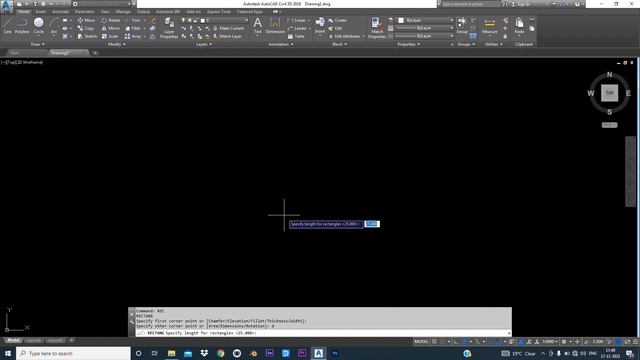Open Chrome from the taskbar
This screenshot has height=360, width=640.
coord(220,353)
